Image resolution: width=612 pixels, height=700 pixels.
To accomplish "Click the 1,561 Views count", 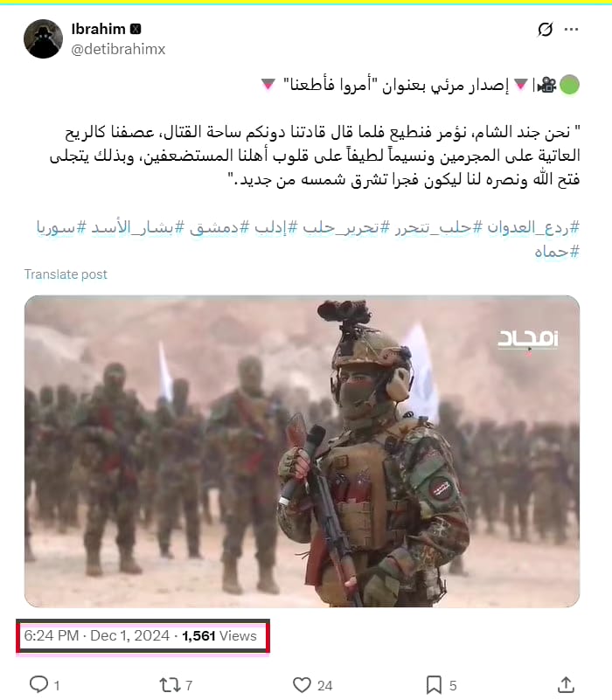I will pos(219,635).
